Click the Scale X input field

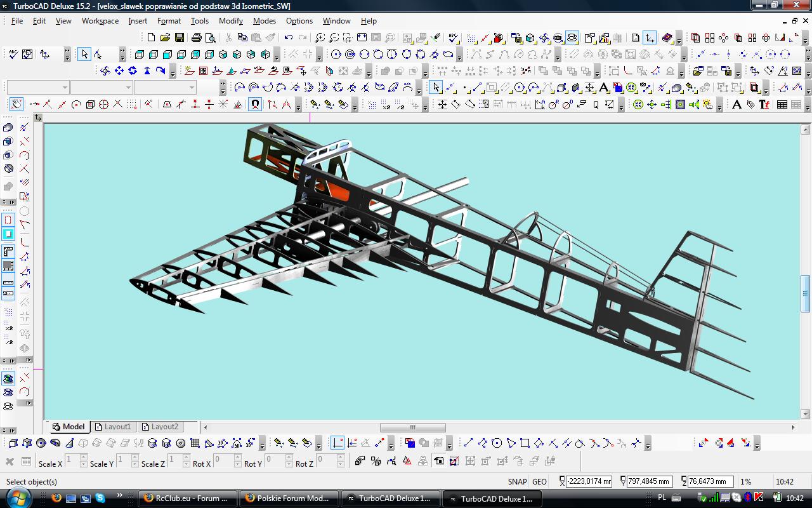point(72,461)
